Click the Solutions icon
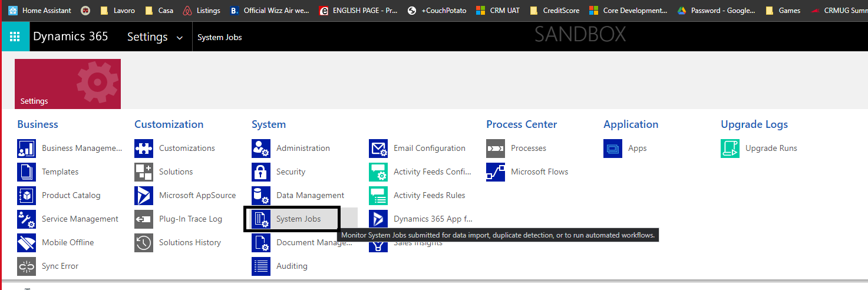Image resolution: width=868 pixels, height=290 pixels. coord(144,172)
